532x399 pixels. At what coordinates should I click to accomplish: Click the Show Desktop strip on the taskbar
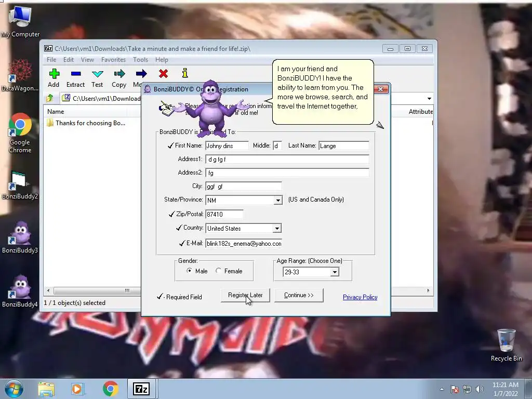[528, 389]
